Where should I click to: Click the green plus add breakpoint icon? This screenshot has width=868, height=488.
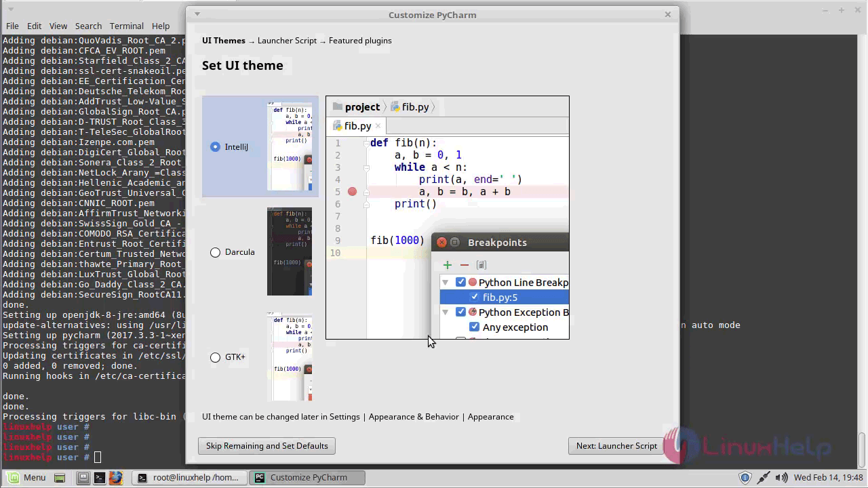click(x=447, y=265)
